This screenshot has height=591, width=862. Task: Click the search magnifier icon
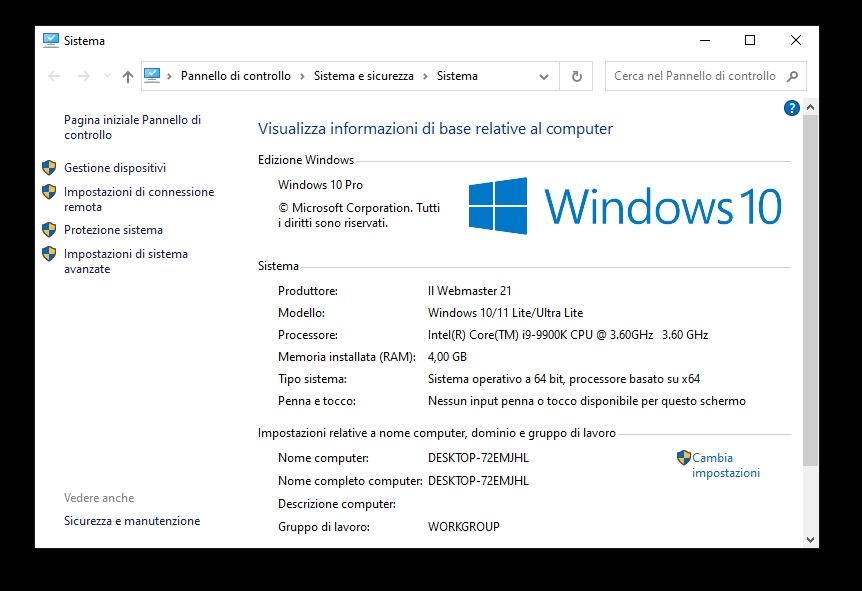click(792, 76)
